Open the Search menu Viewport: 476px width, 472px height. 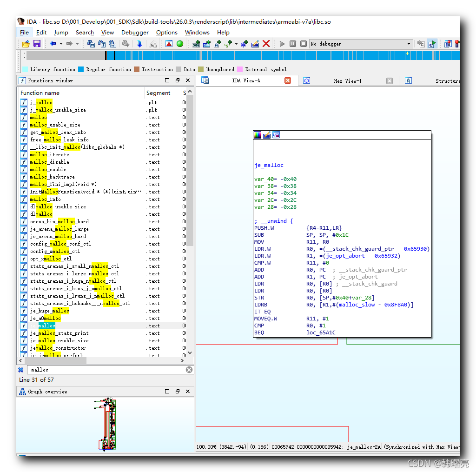tap(85, 32)
